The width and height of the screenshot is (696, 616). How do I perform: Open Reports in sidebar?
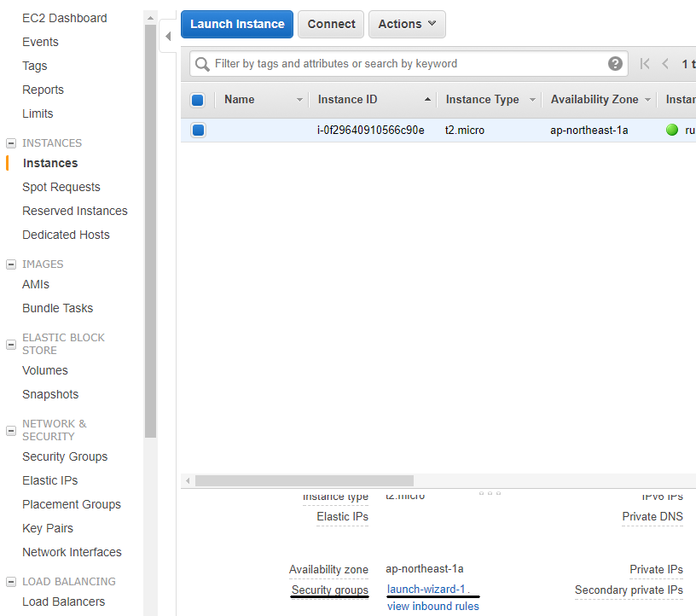tap(43, 90)
